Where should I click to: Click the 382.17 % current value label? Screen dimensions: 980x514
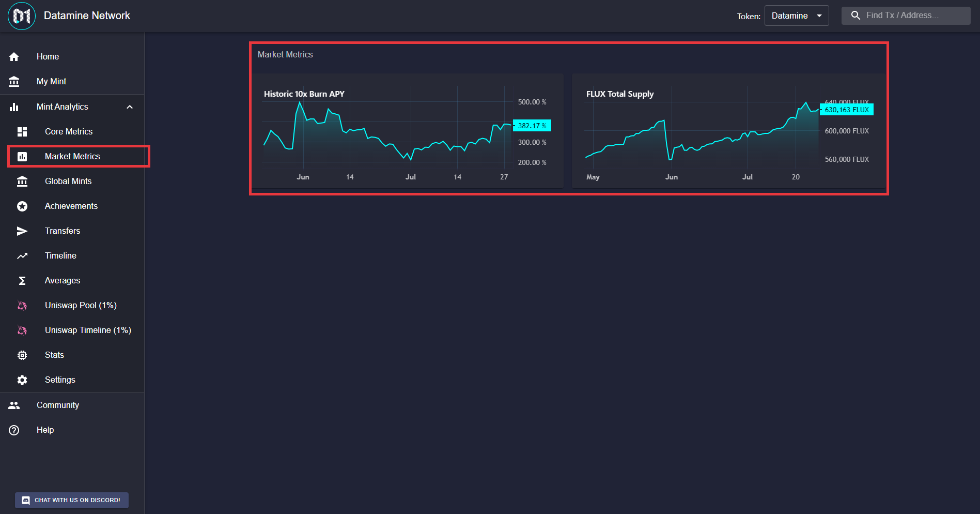532,126
